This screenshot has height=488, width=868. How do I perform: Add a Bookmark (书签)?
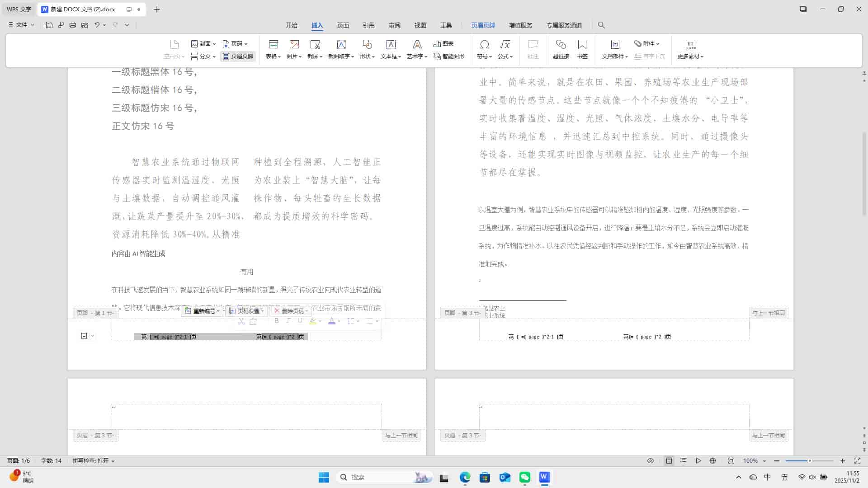click(x=582, y=50)
